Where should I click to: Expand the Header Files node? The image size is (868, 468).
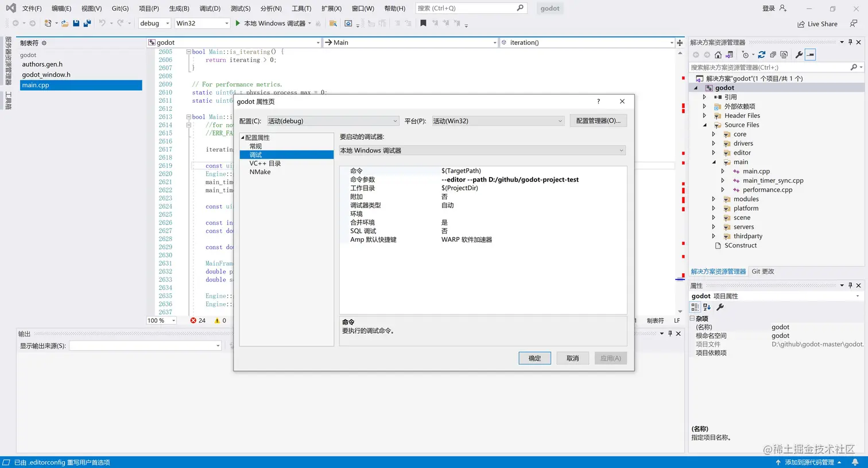[x=705, y=115]
